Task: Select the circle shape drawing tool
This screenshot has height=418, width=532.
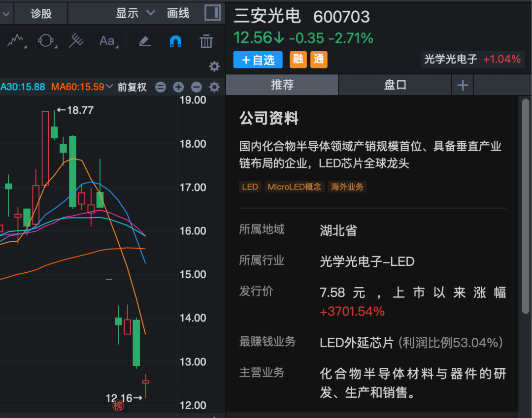Action: [x=45, y=41]
